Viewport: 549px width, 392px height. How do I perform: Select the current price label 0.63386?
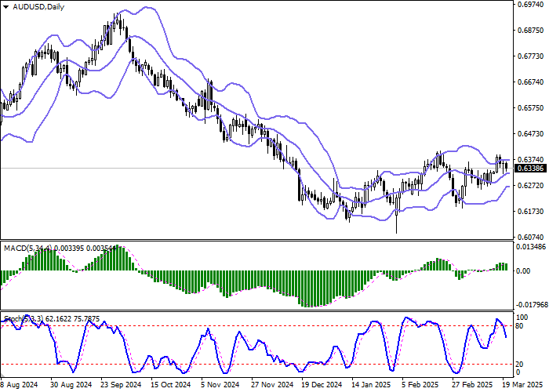pos(530,169)
